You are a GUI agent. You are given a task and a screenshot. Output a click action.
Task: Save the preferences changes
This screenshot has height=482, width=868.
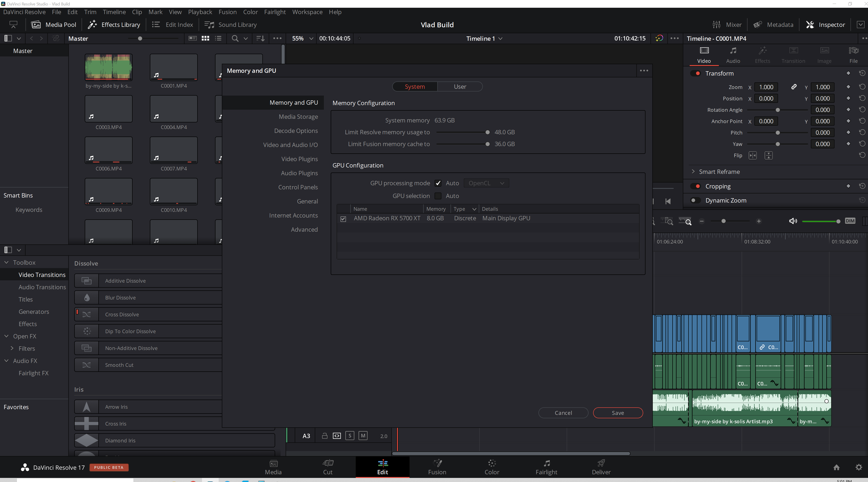[618, 413]
